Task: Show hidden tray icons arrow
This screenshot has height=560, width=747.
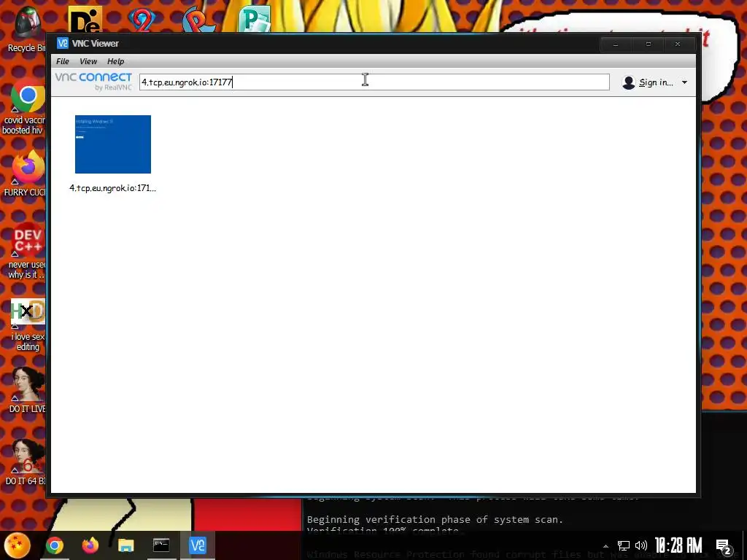Action: 606,545
